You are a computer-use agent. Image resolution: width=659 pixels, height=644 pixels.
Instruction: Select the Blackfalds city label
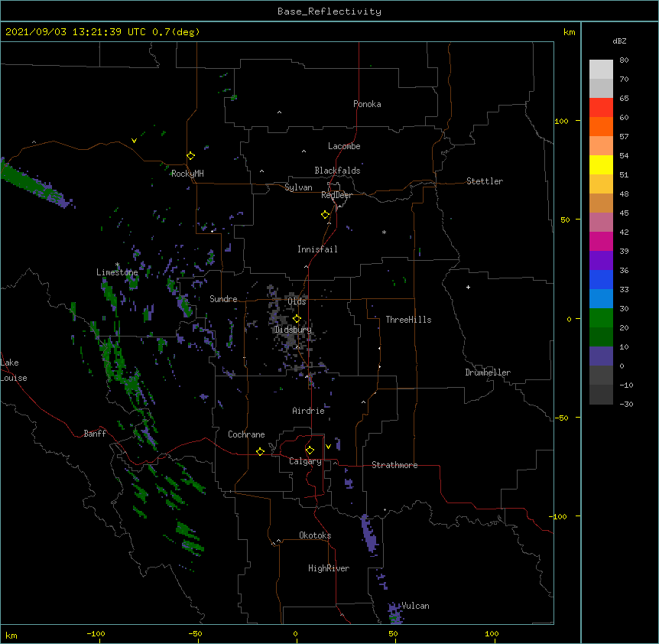(337, 171)
